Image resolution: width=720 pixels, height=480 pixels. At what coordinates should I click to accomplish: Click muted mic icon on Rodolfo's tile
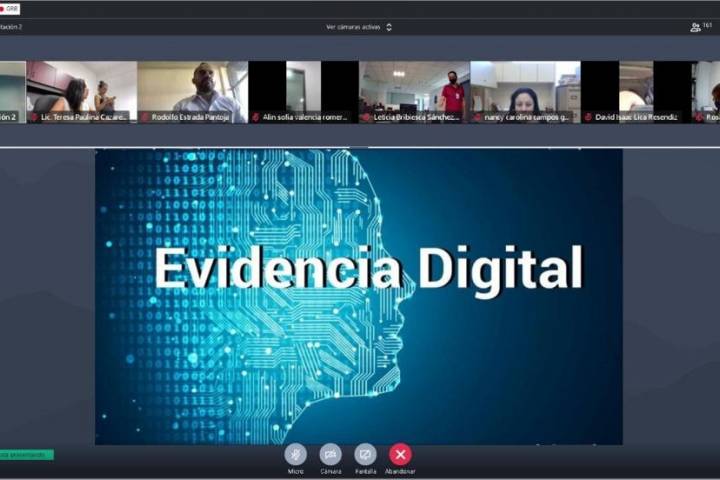[x=145, y=117]
